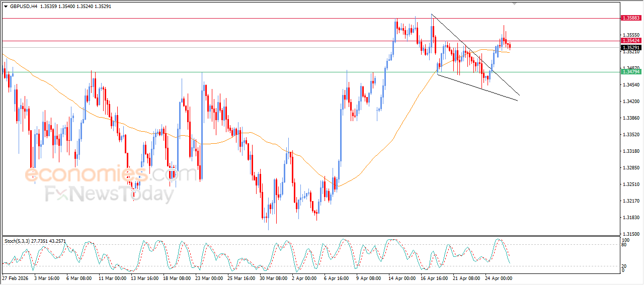The image size is (644, 285).
Task: Select the GBPUSD,H4 chart title
Action: point(23,7)
